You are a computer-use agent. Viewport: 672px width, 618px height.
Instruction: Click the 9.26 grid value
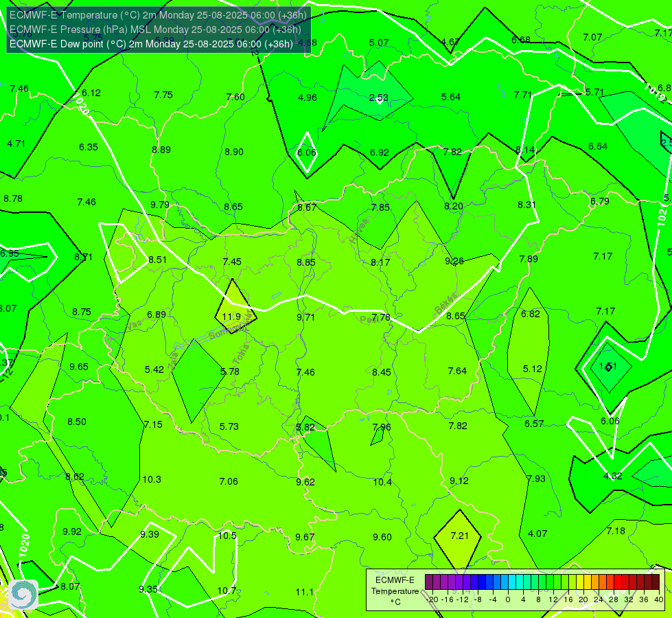coord(454,261)
